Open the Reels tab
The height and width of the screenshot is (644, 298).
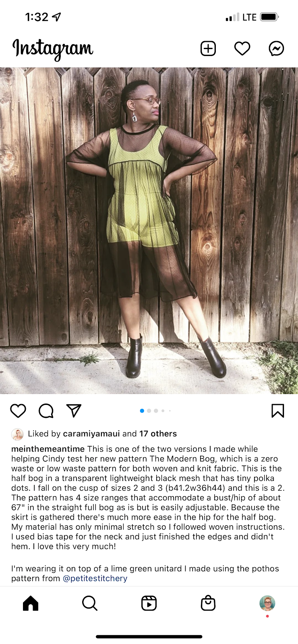pos(149,603)
